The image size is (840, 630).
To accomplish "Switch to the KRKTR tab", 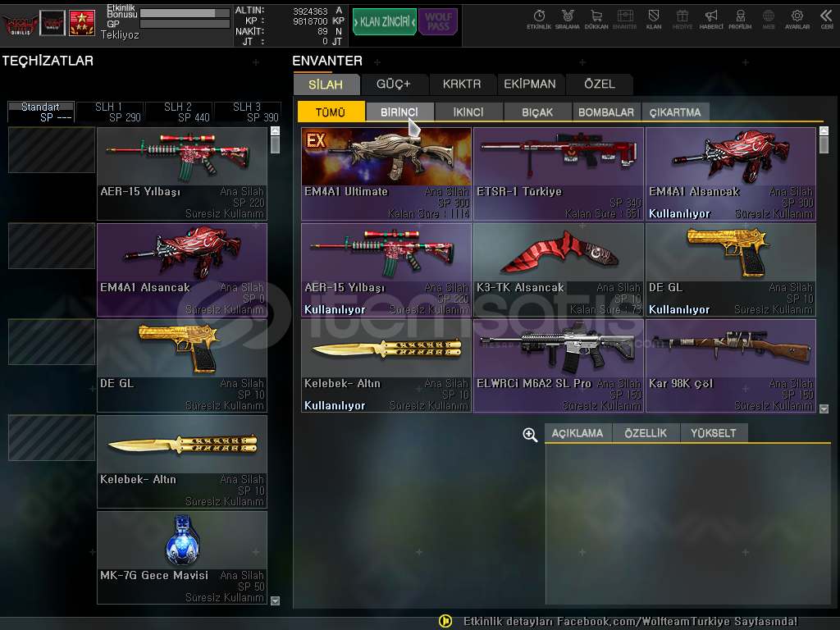I will pos(462,84).
